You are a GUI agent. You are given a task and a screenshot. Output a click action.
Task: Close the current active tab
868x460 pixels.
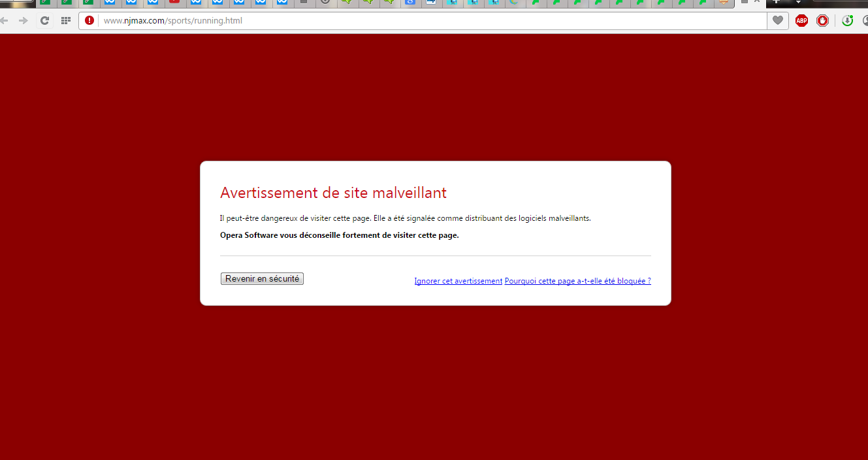[x=757, y=2]
